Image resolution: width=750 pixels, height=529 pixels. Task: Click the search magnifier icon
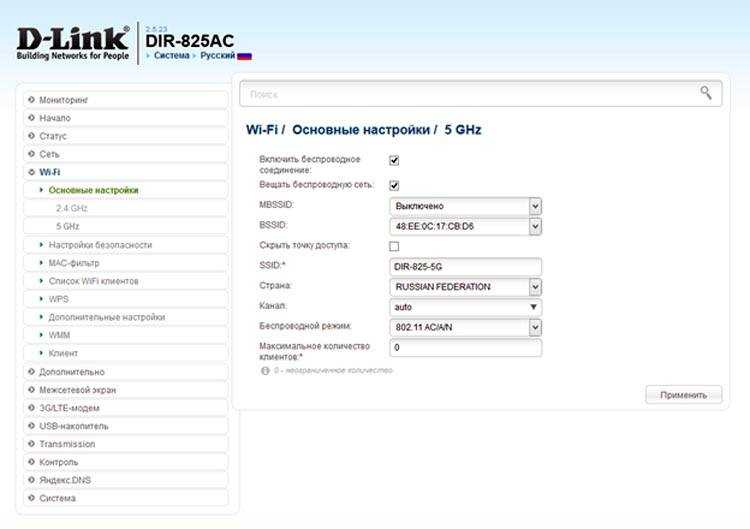706,93
